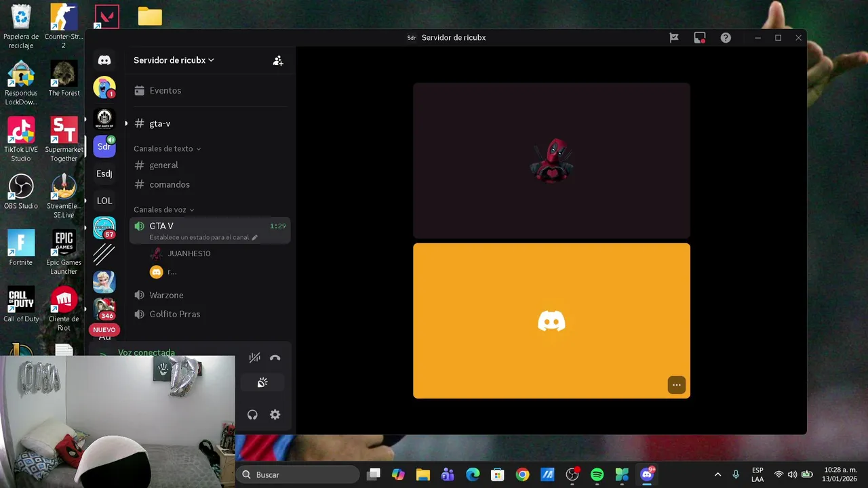This screenshot has width=868, height=488.
Task: Select the orange Discord logo video tile
Action: click(x=551, y=321)
